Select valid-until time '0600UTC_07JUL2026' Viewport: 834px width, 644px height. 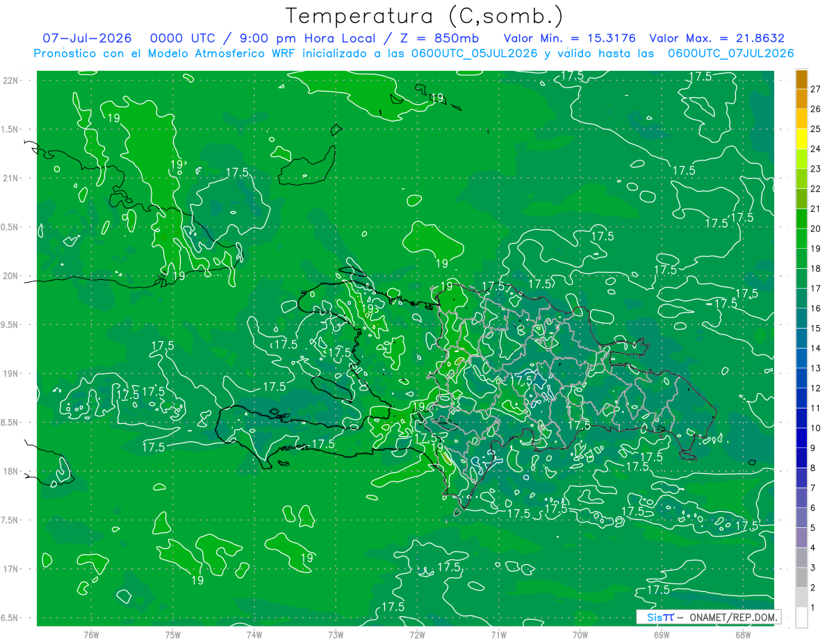(x=730, y=53)
